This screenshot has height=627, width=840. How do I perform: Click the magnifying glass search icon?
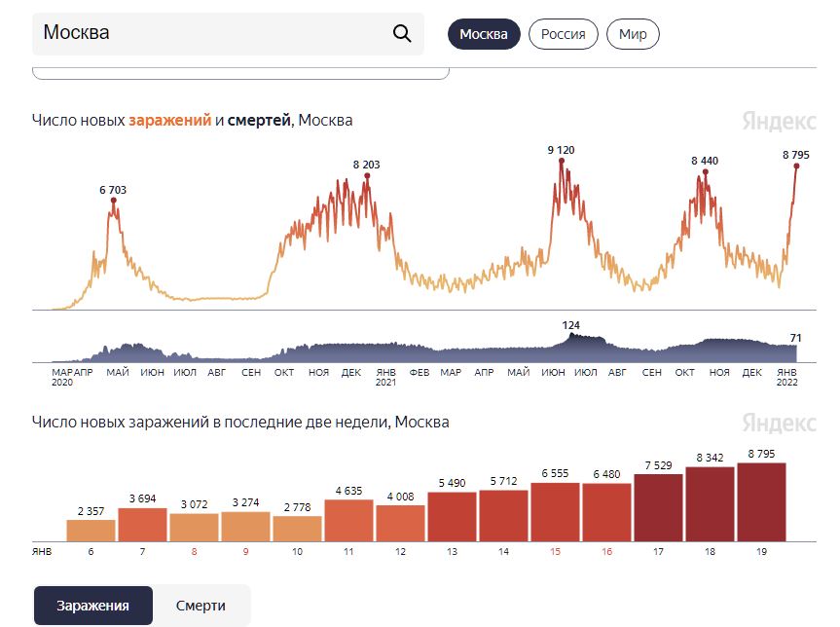click(402, 34)
